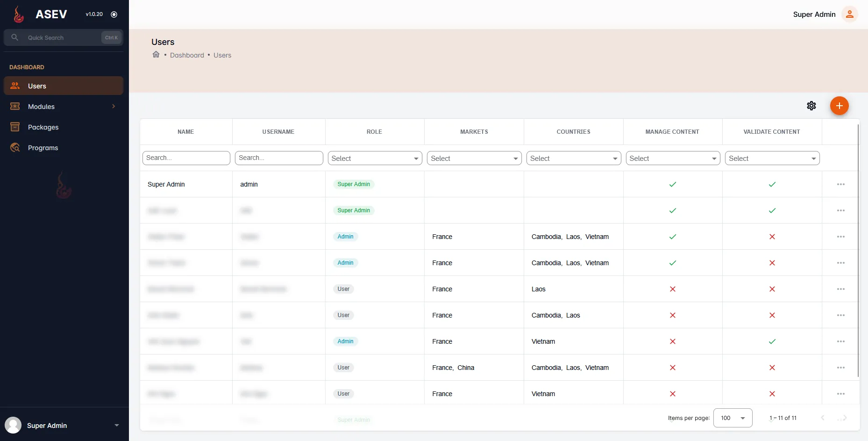Click the Name search filter field
Viewport: 868px width, 441px height.
tap(186, 158)
